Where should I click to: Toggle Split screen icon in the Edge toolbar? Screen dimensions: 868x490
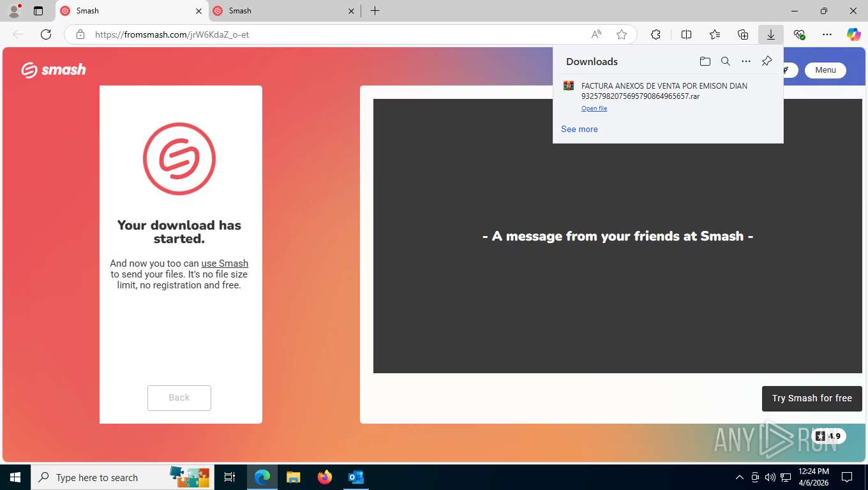[x=686, y=34]
